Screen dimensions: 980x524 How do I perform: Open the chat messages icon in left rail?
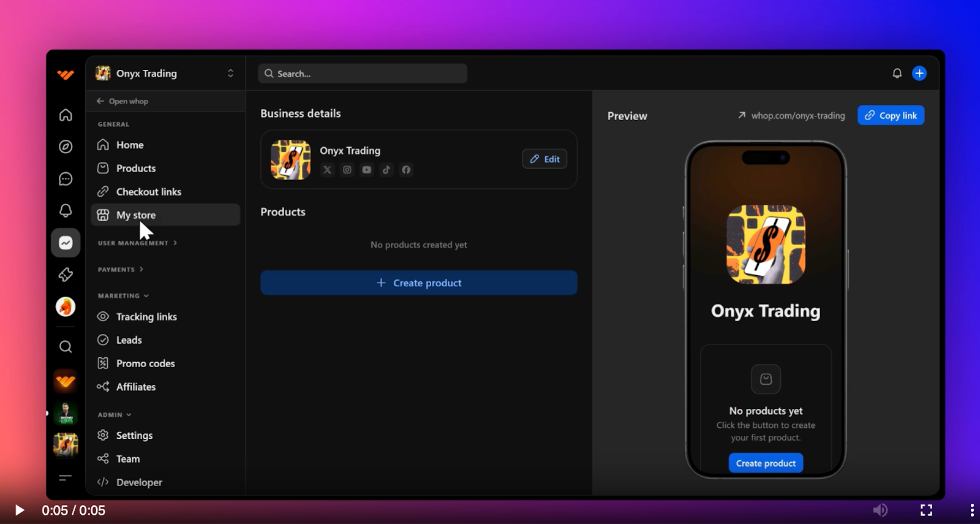(66, 179)
